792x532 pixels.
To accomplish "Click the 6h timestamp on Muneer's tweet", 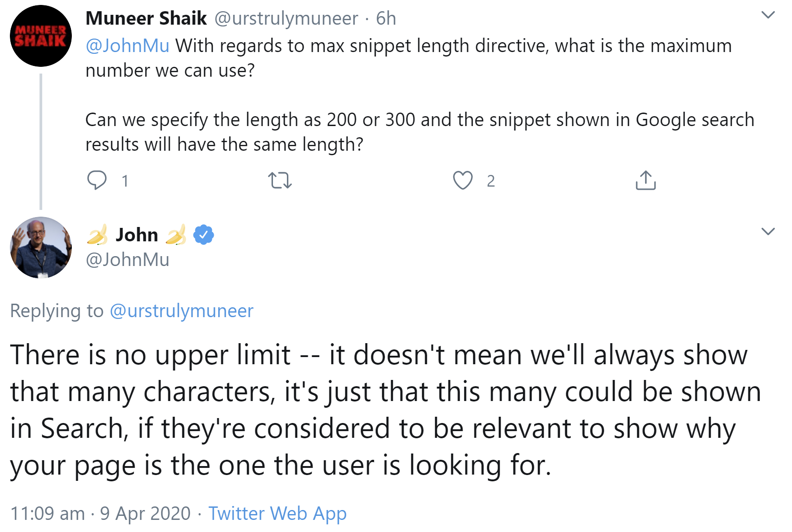I will (x=386, y=18).
